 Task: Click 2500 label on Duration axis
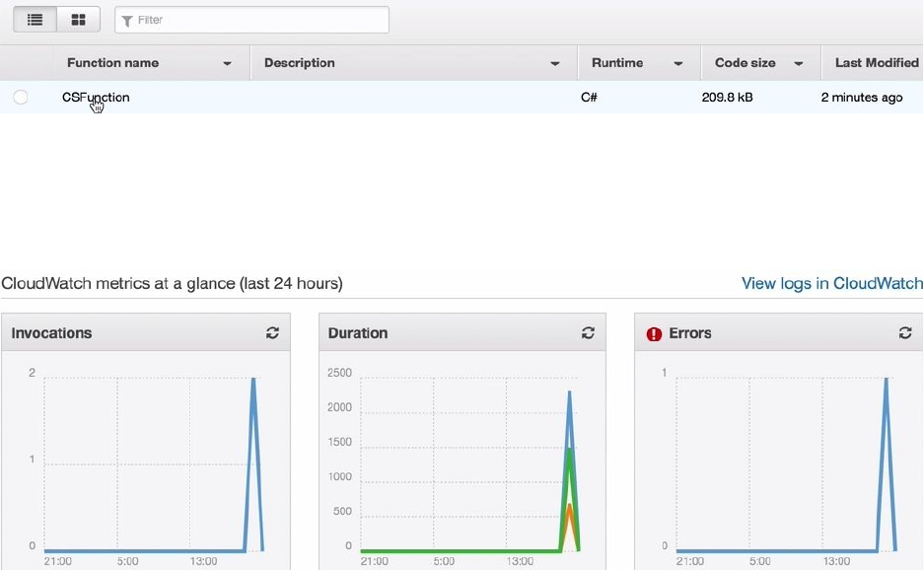click(339, 373)
